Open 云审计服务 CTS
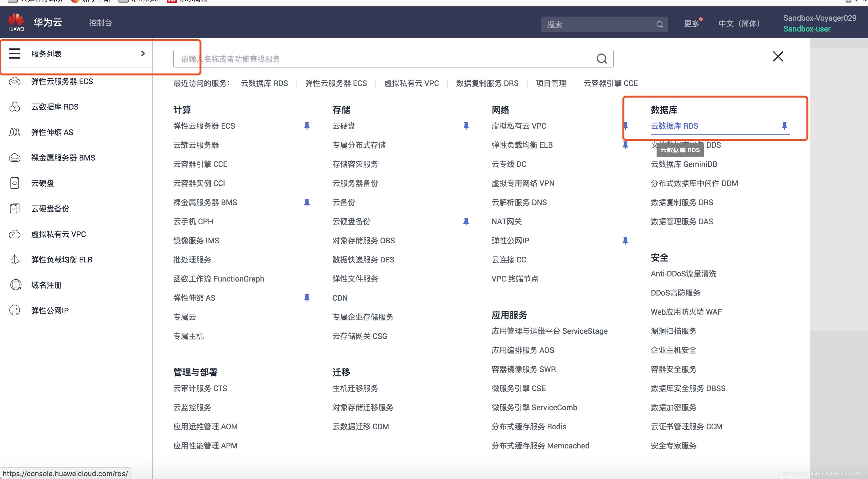The width and height of the screenshot is (868, 479). coord(200,388)
